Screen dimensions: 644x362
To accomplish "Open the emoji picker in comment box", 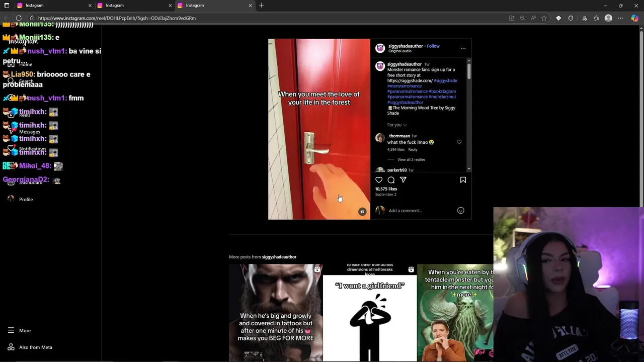I will (x=460, y=211).
